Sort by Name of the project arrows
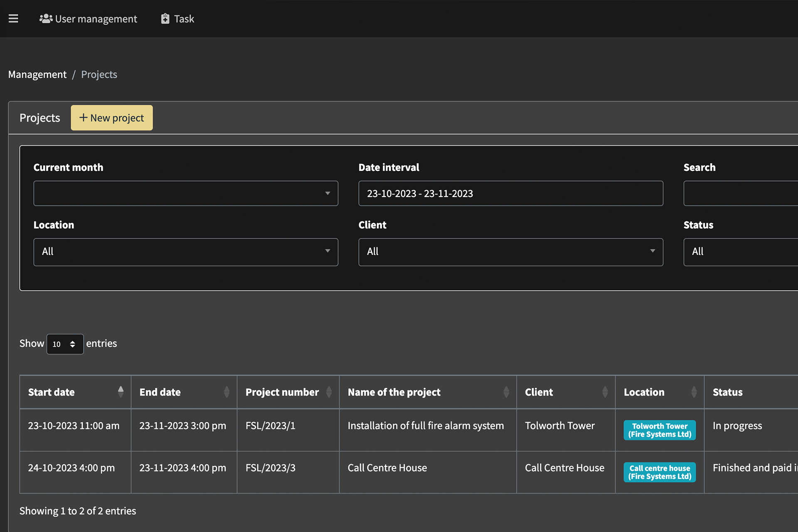798x532 pixels. [506, 392]
